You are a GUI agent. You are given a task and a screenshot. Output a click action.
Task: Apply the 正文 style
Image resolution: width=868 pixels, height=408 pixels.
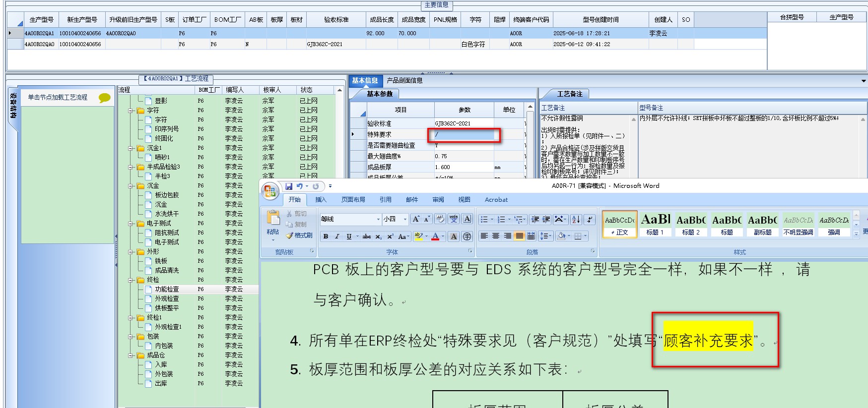619,224
